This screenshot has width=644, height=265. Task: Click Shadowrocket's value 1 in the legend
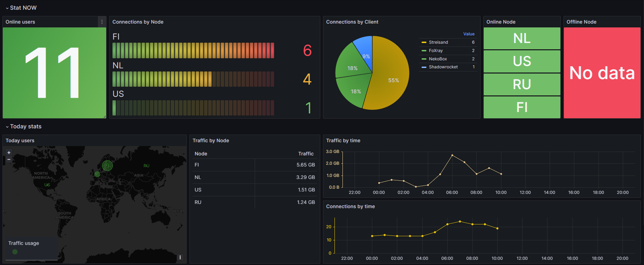pyautogui.click(x=474, y=67)
